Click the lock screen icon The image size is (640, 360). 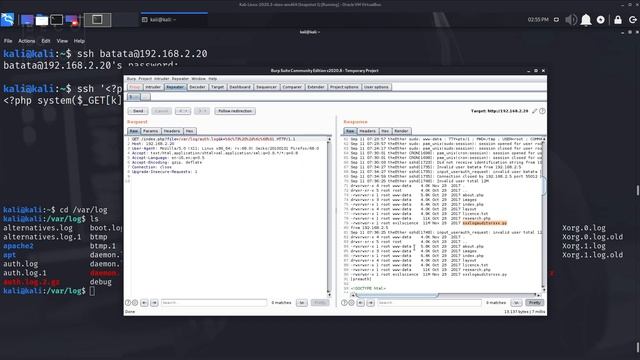coord(618,20)
